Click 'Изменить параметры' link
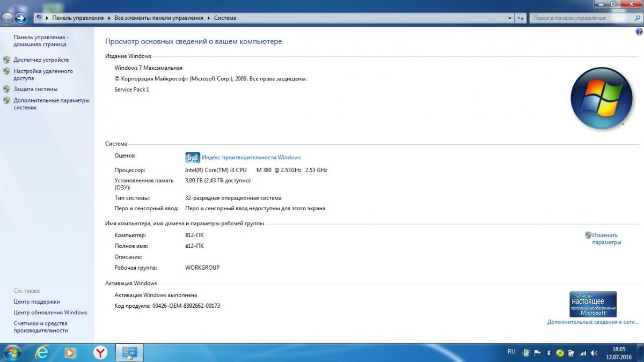This screenshot has width=644, height=362. pyautogui.click(x=606, y=239)
